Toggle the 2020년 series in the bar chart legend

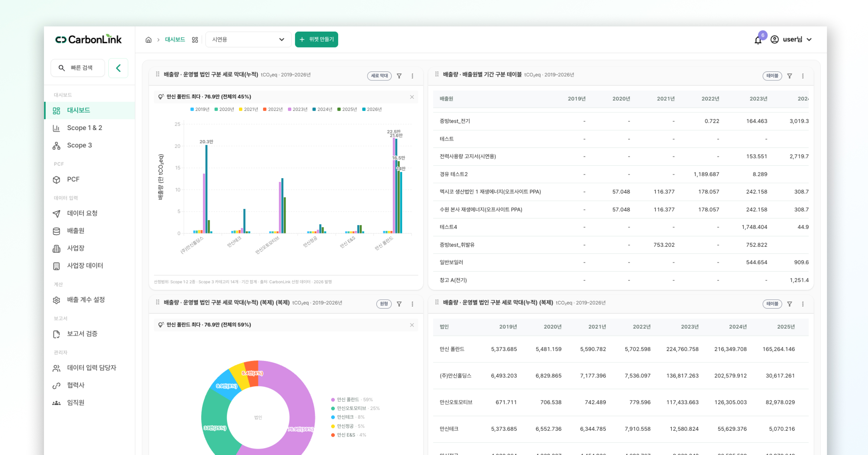[x=224, y=109]
